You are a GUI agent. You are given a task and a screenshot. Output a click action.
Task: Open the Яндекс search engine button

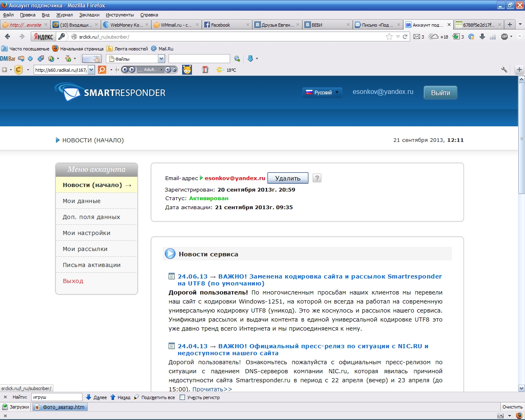pos(43,37)
